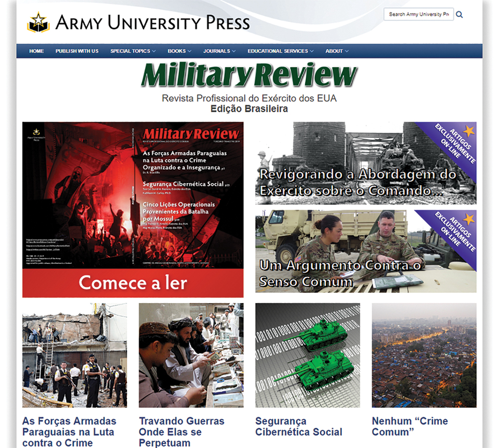Click the green tanks binary code image
498x448 pixels.
(x=307, y=355)
